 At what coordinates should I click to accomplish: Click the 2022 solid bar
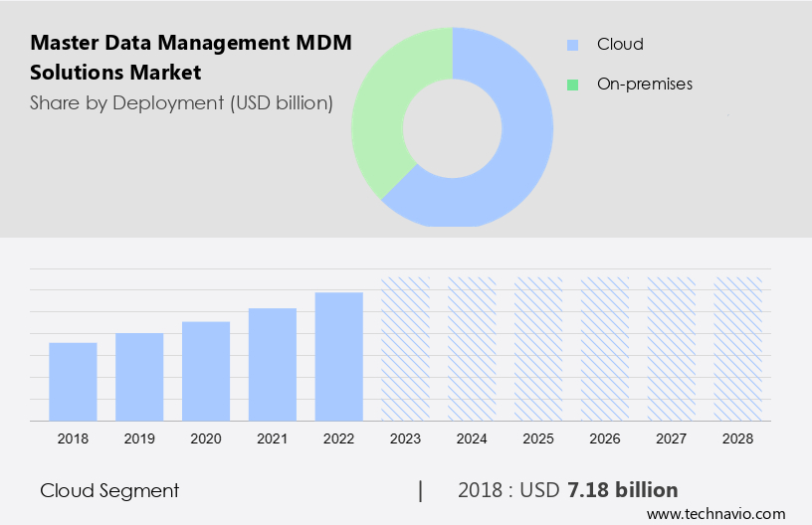[339, 357]
